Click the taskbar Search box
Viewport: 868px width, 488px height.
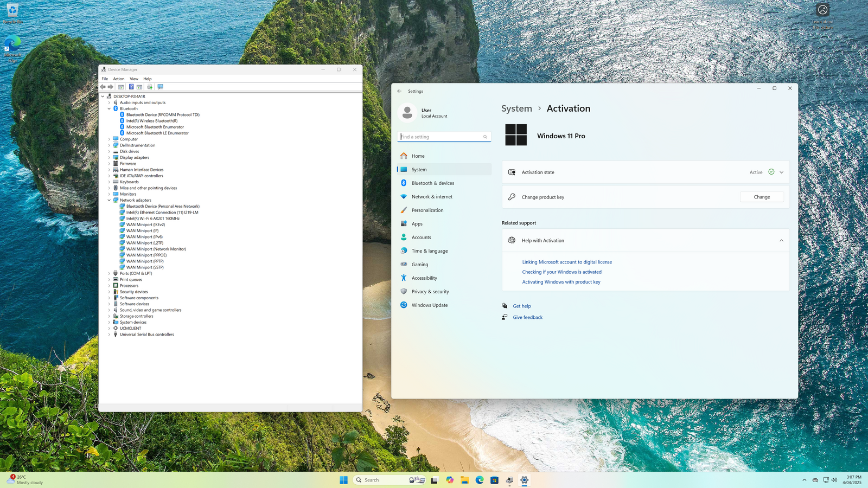(x=389, y=480)
